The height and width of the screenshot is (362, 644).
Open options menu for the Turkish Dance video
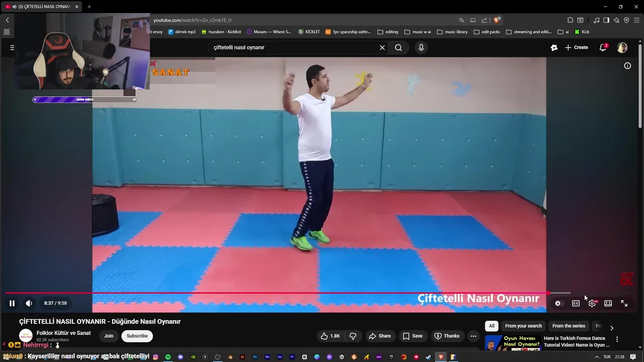(617, 339)
